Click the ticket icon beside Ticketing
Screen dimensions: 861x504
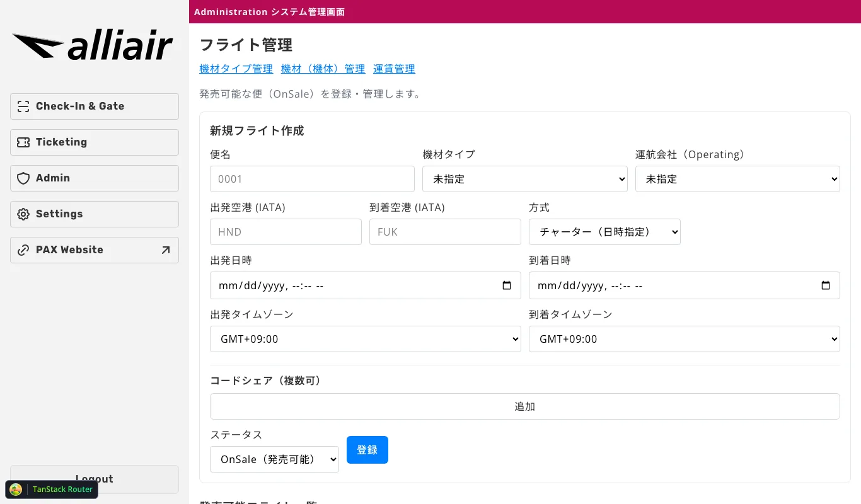(x=23, y=142)
